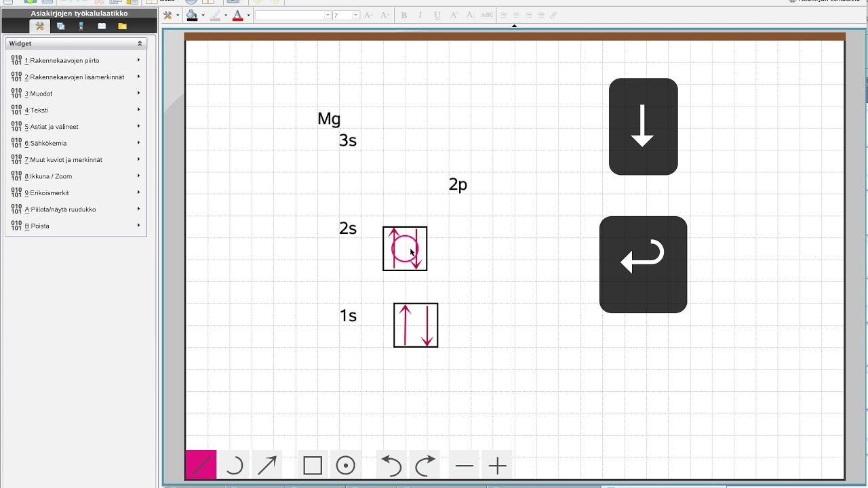Select the arrow drawing tool
The height and width of the screenshot is (488, 868).
pyautogui.click(x=267, y=466)
